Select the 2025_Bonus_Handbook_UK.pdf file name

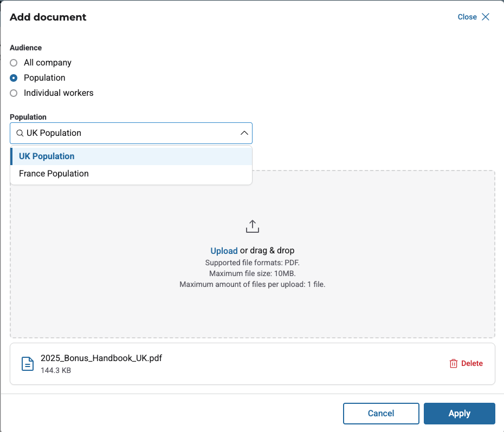click(x=101, y=358)
